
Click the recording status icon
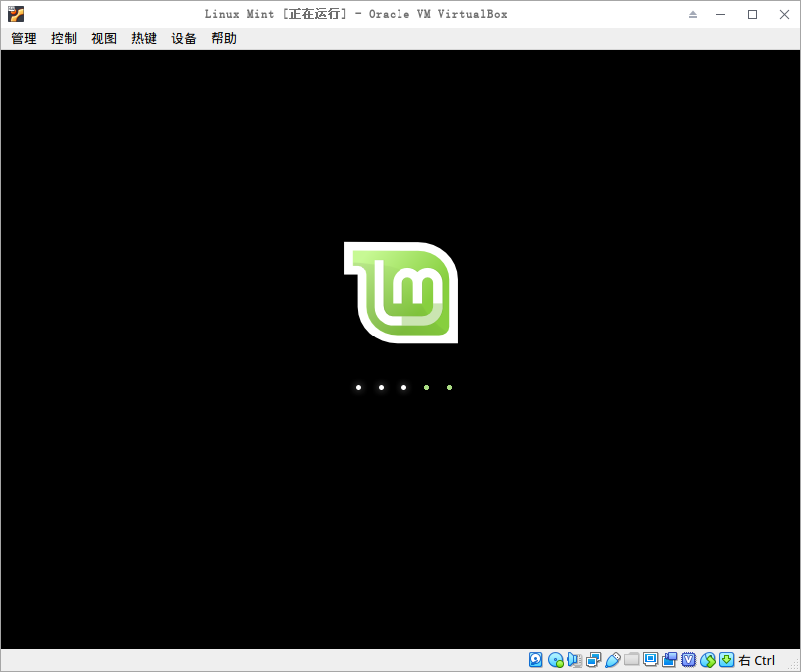[x=670, y=660]
